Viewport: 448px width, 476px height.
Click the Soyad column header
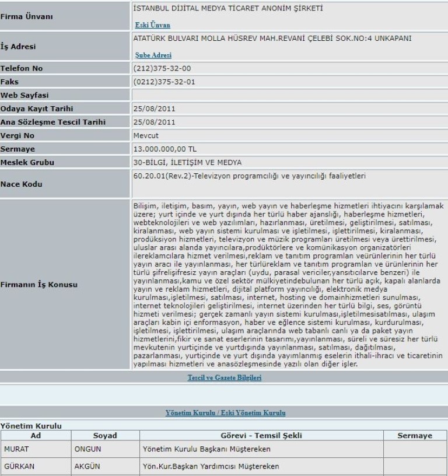[x=105, y=436]
